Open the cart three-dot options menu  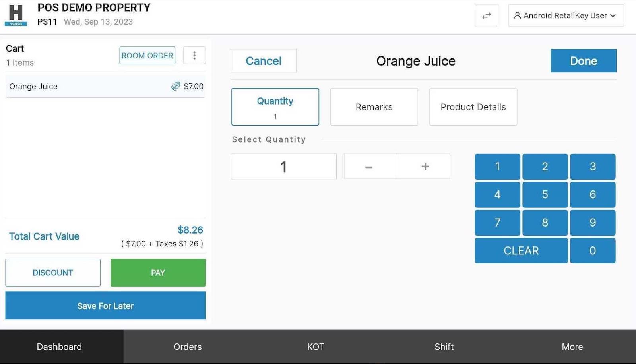194,55
